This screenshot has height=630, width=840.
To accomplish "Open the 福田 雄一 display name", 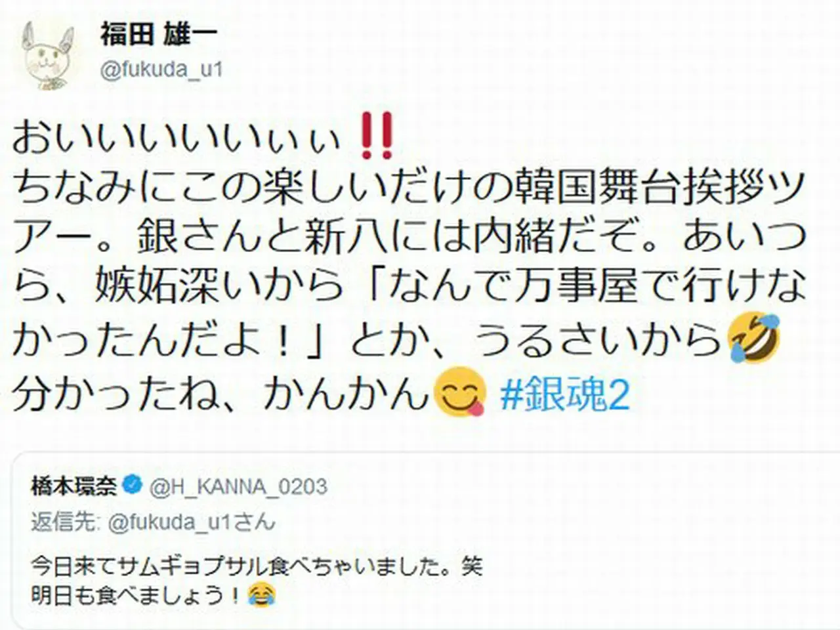I will pos(157,34).
